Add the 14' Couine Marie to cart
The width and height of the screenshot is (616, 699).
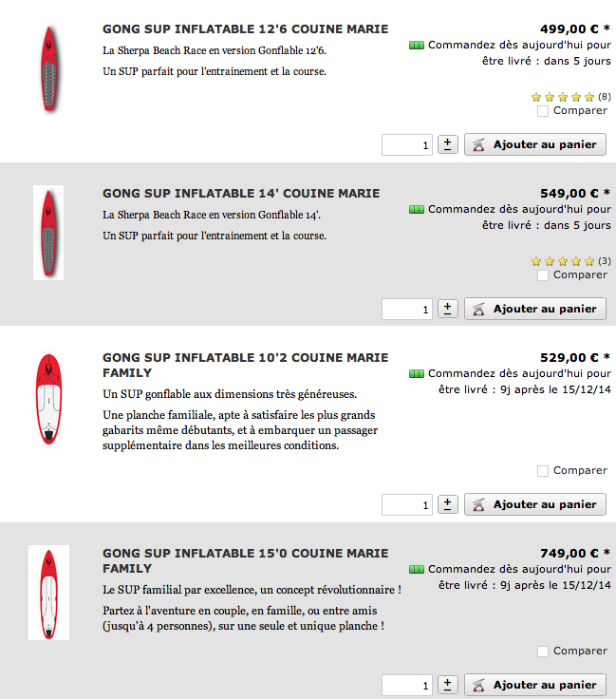(x=535, y=309)
